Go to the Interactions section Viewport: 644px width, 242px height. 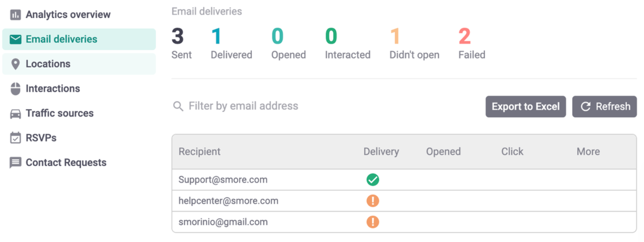53,89
